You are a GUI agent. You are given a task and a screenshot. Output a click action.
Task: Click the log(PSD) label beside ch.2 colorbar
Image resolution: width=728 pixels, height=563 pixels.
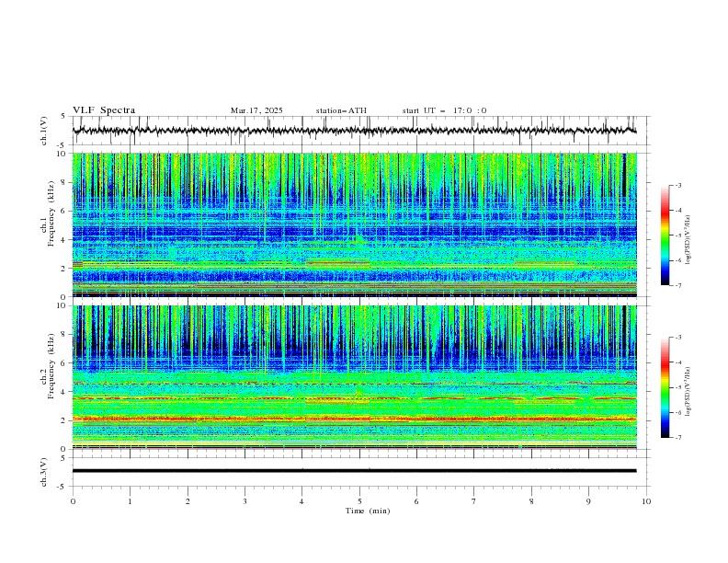[x=688, y=392]
